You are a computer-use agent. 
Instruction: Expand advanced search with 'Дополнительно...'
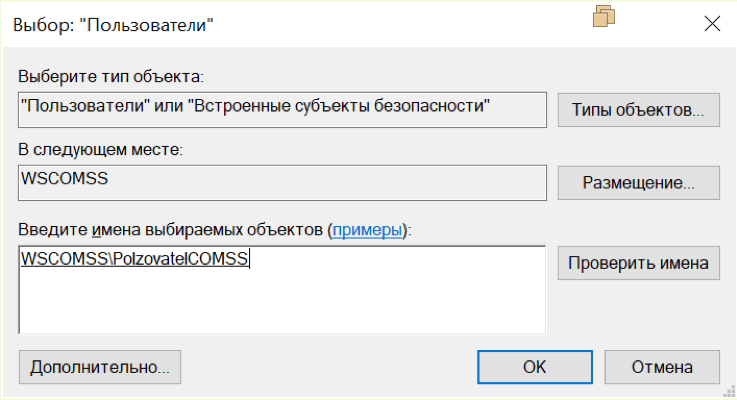tap(99, 367)
